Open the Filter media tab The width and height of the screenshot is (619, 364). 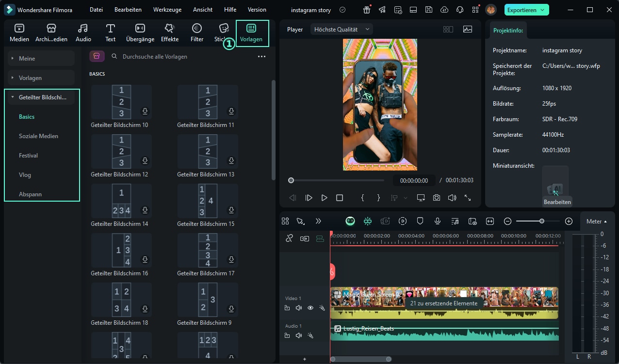(x=197, y=33)
